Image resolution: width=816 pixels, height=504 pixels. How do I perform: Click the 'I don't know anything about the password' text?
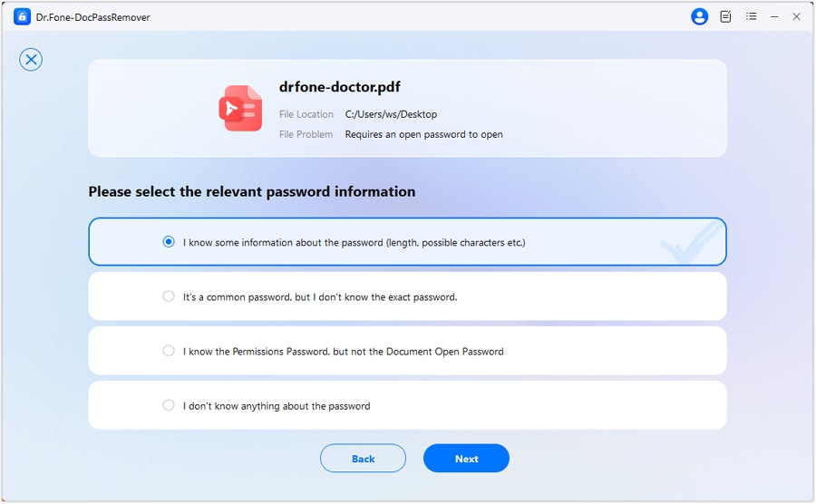click(x=277, y=406)
